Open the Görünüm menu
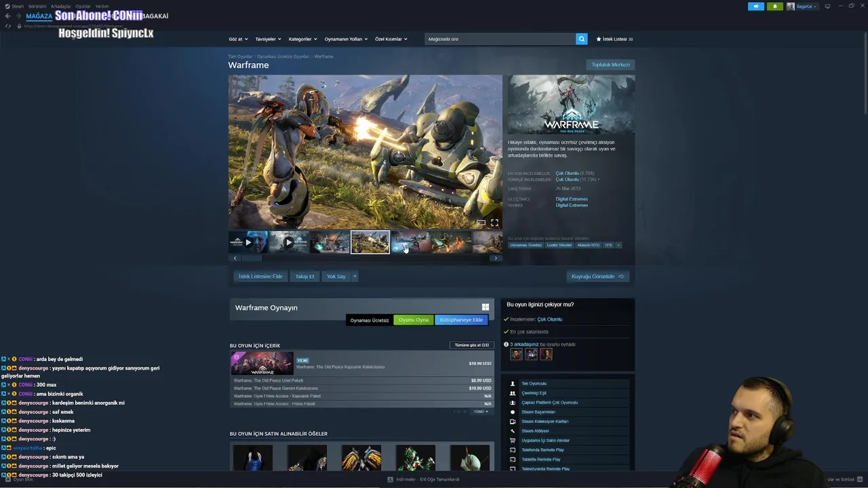Image resolution: width=868 pixels, height=488 pixels. coord(37,6)
